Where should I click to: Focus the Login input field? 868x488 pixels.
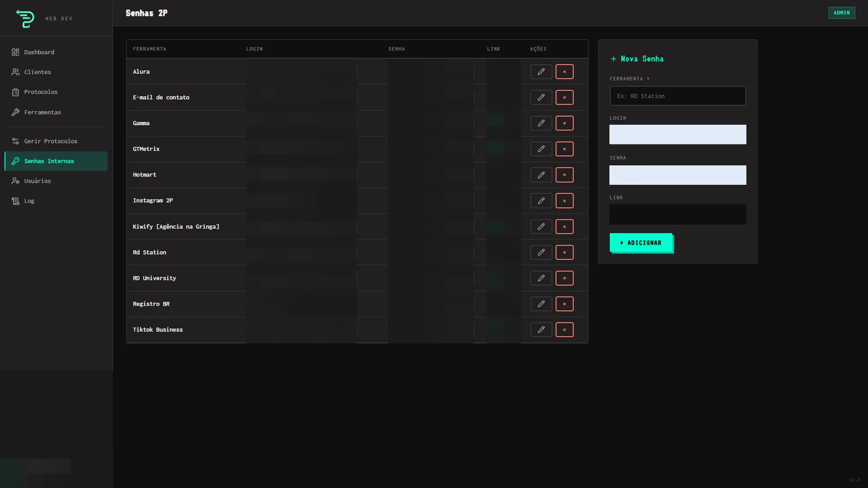click(678, 135)
